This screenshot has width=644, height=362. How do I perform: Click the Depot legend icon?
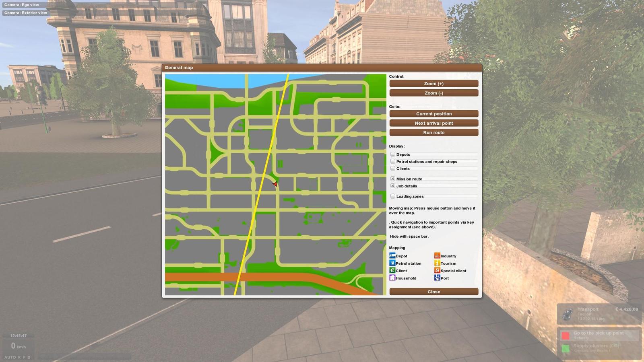click(392, 256)
